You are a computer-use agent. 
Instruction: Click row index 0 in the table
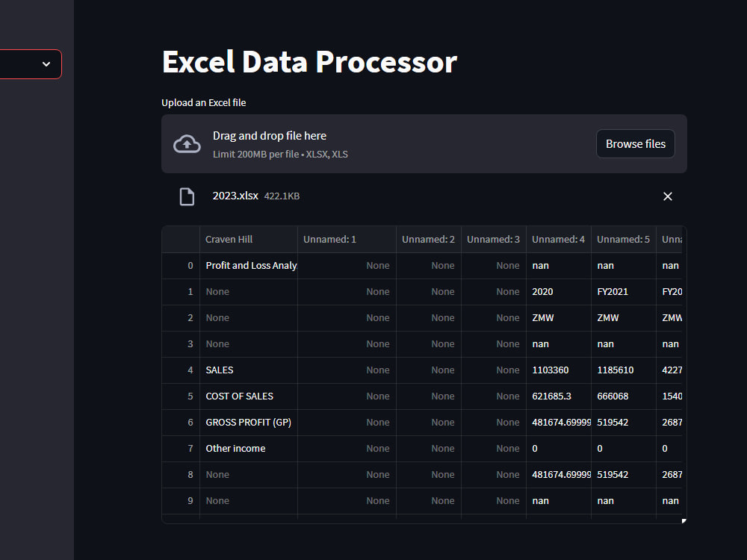pos(190,265)
